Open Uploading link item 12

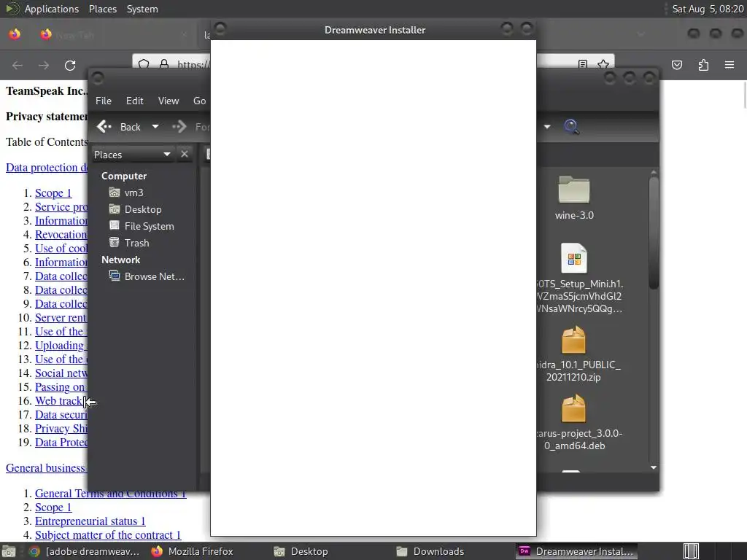click(60, 345)
